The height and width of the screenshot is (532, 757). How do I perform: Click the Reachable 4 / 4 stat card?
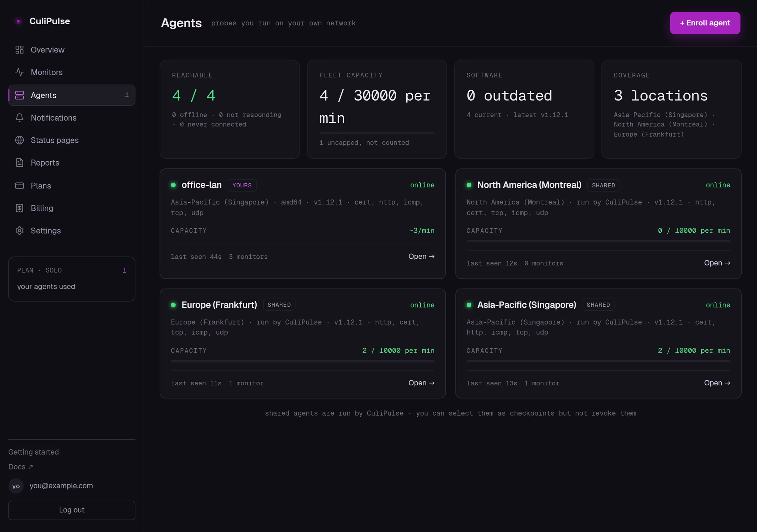pos(230,109)
